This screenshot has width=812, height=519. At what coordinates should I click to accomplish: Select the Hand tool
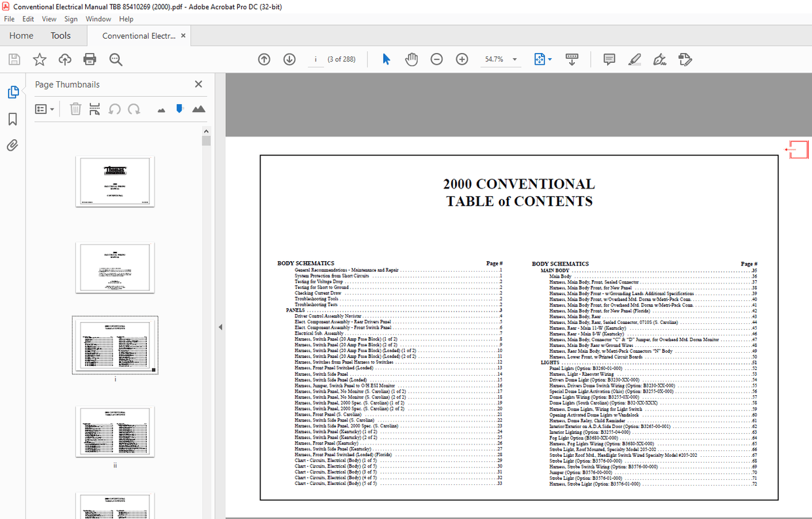tap(411, 59)
